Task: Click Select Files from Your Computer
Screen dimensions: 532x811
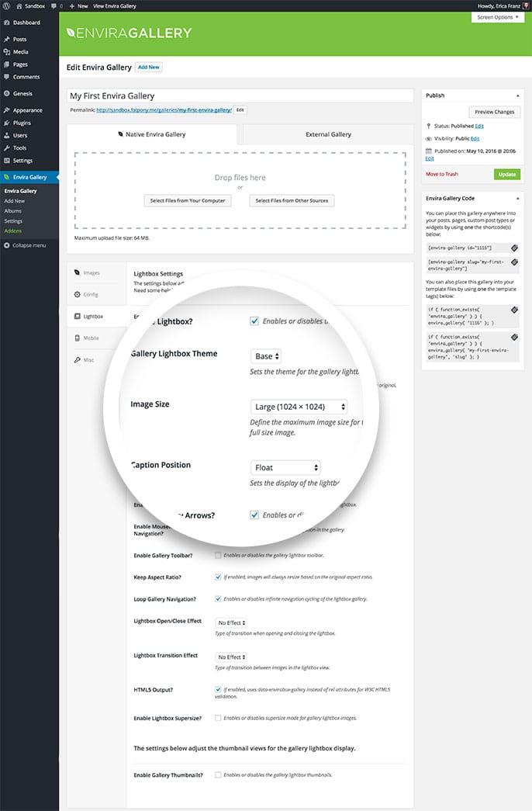Action: pyautogui.click(x=188, y=201)
